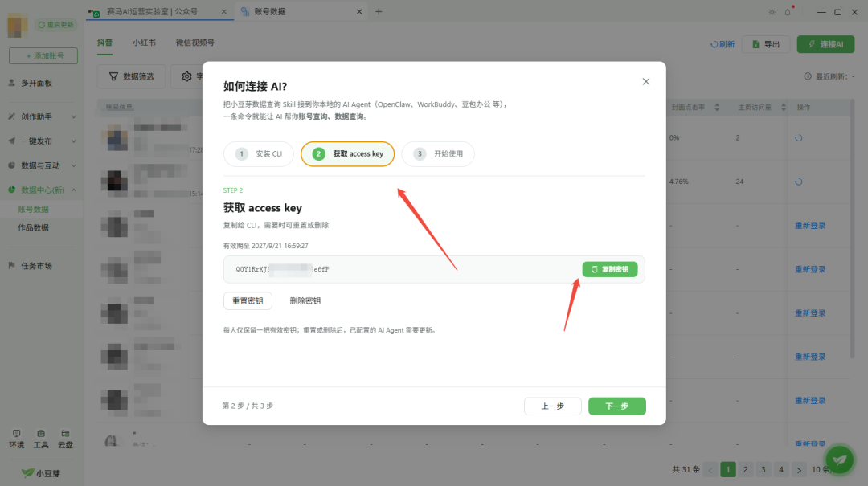Screen dimensions: 868x486
Task: Sort by the 封面点击率 column arrows
Action: [x=717, y=108]
